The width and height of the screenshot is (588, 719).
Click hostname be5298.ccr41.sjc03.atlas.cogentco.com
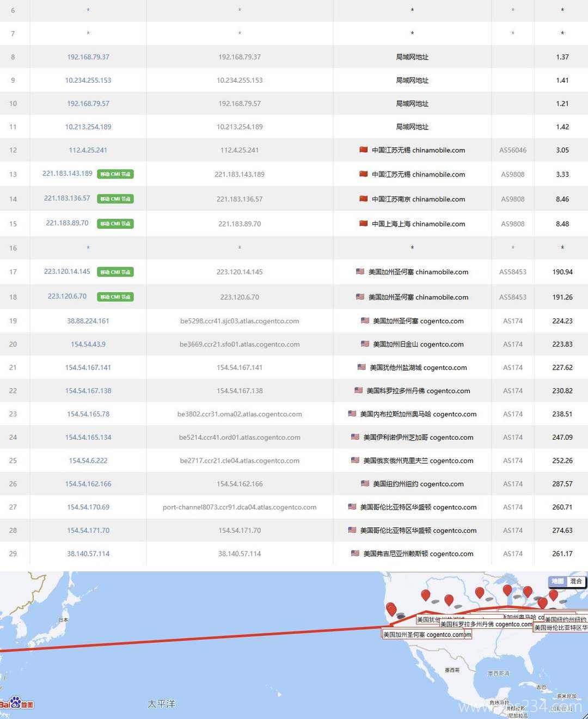(x=240, y=321)
